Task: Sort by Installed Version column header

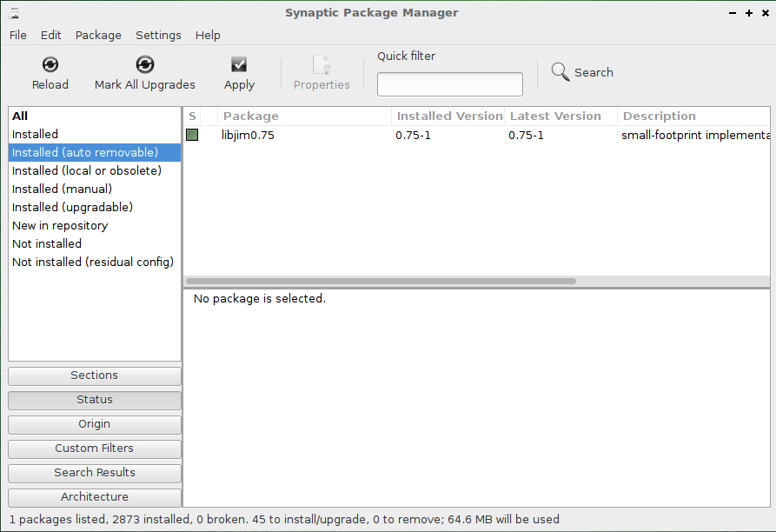Action: 448,116
